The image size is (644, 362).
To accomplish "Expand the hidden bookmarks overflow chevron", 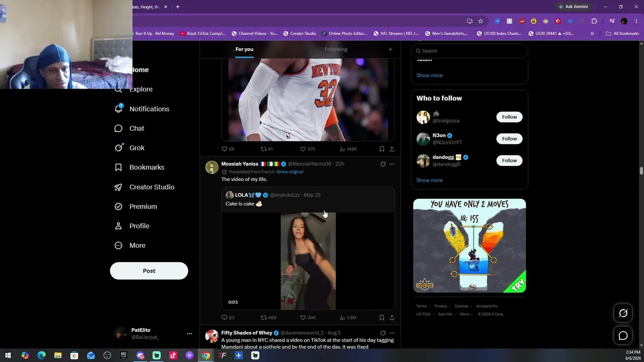I will (592, 34).
